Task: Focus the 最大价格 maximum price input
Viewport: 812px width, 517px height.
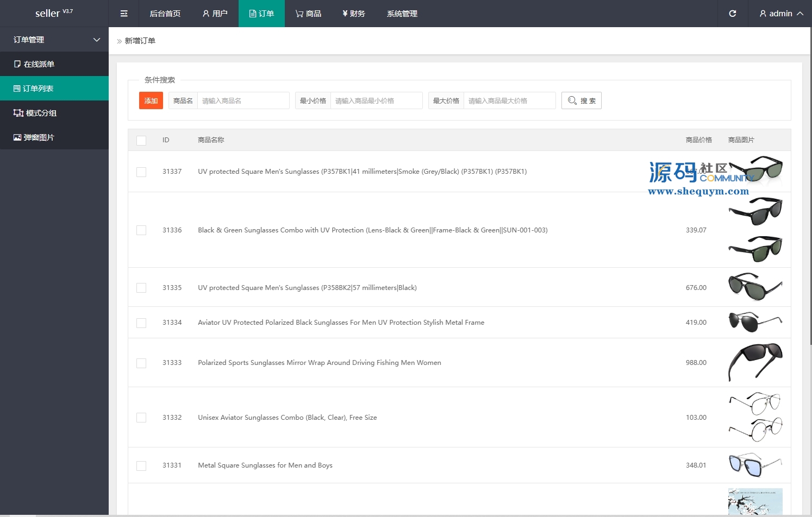Action: 509,100
